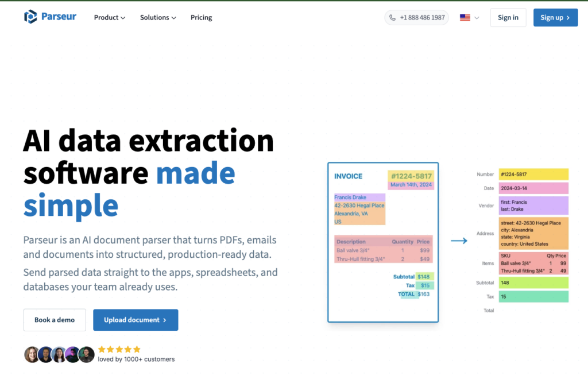Click the green Subtotal field 148
Image resolution: width=588 pixels, height=383 pixels.
pyautogui.click(x=533, y=283)
